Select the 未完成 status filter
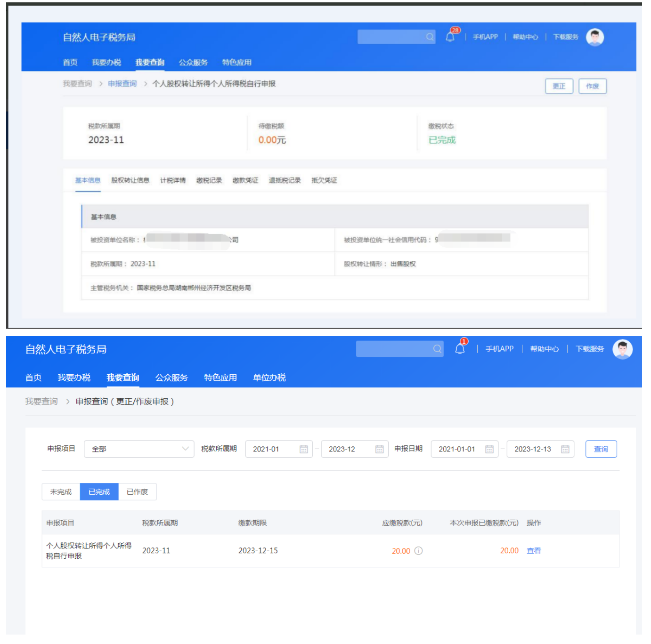This screenshot has width=651, height=644. (x=61, y=491)
